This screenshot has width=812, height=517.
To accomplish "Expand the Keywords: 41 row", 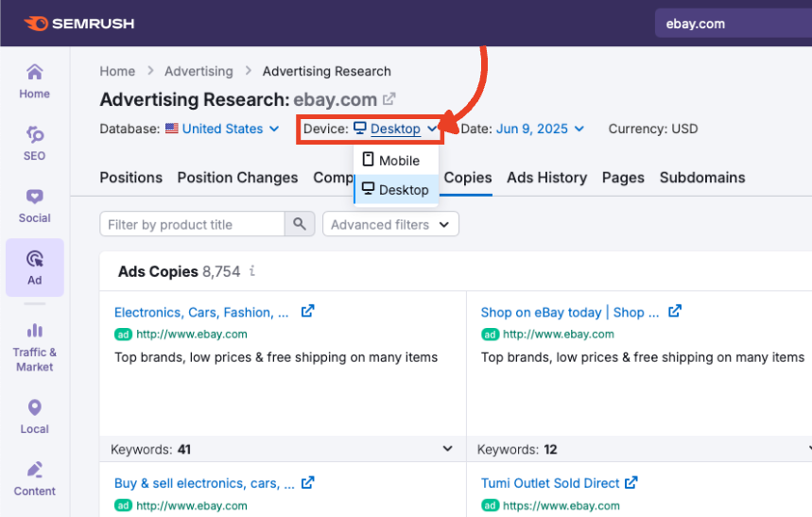I will click(283, 449).
